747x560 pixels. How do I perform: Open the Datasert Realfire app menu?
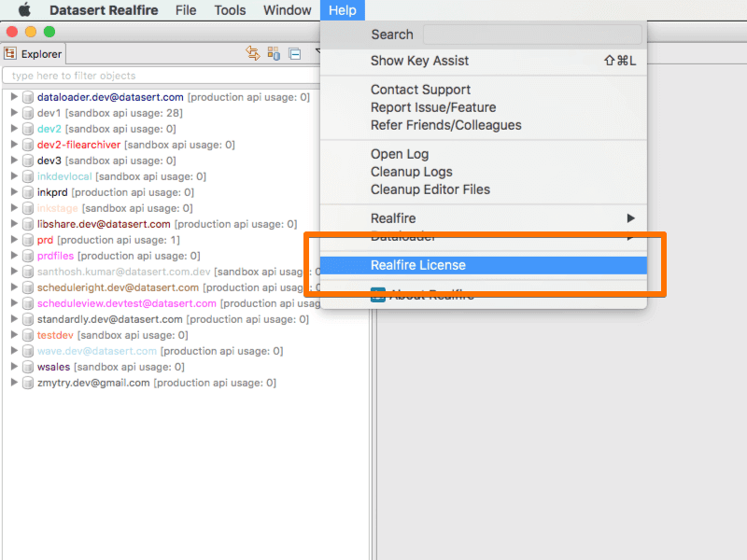click(104, 10)
